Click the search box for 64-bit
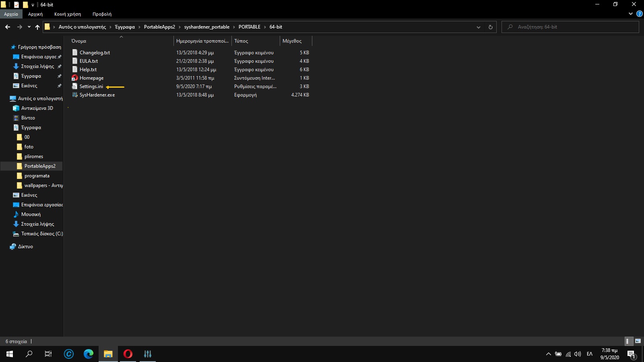Screen dimensions: 644x362 coord(570,27)
